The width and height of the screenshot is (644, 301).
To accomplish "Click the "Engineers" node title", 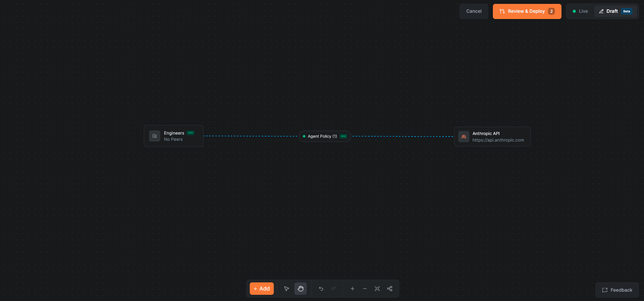I will pyautogui.click(x=174, y=133).
